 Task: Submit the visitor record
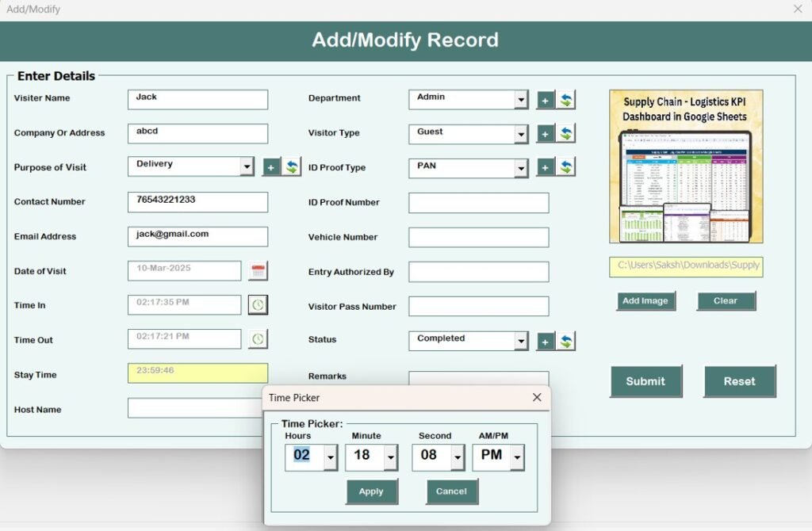tap(645, 381)
